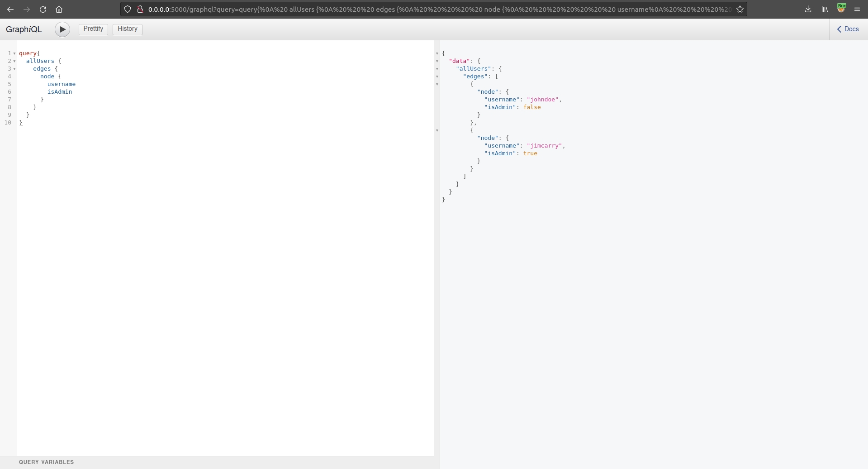Screen dimensions: 868x469
Task: Reload the current page
Action: (43, 9)
